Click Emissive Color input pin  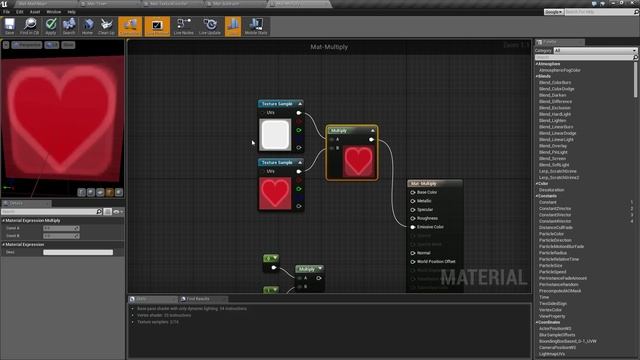413,227
